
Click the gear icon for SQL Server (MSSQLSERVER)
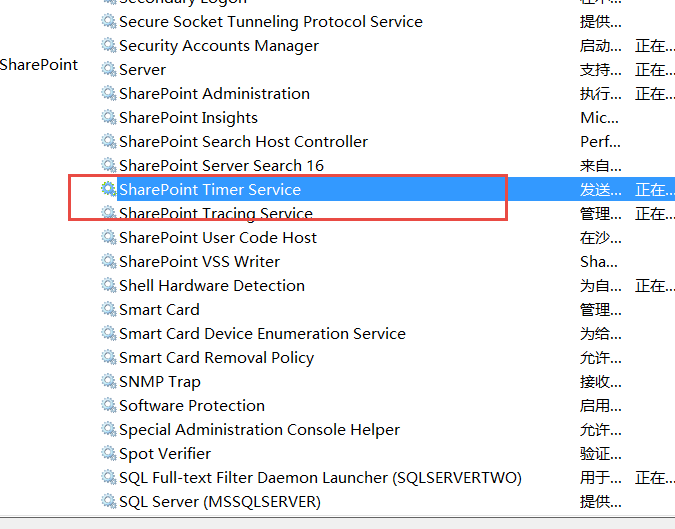108,501
